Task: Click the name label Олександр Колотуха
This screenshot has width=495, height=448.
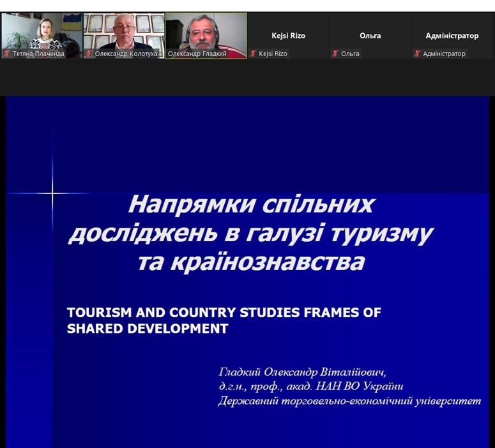Action: (126, 54)
